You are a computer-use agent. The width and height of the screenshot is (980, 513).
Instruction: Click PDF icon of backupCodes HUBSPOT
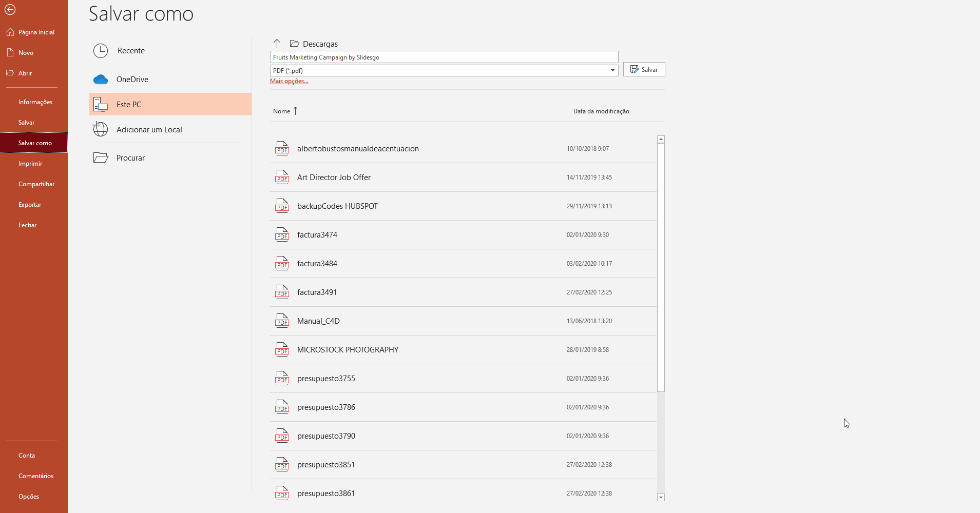click(282, 206)
